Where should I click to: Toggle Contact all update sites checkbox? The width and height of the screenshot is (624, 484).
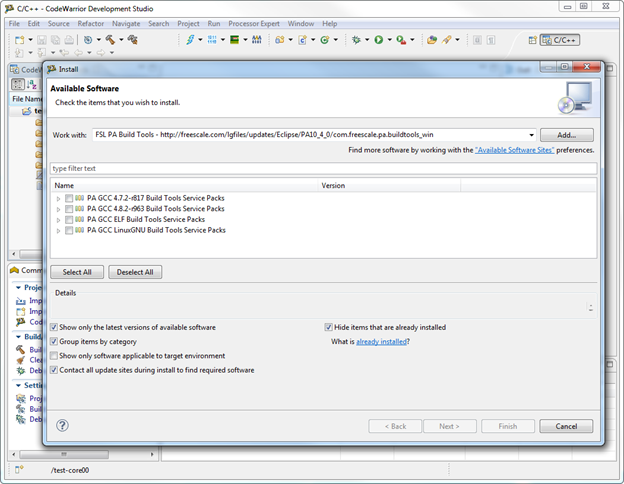pos(54,370)
